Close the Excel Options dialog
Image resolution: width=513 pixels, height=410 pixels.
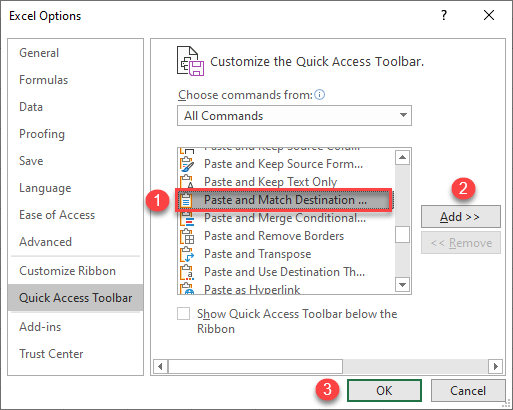coord(489,15)
